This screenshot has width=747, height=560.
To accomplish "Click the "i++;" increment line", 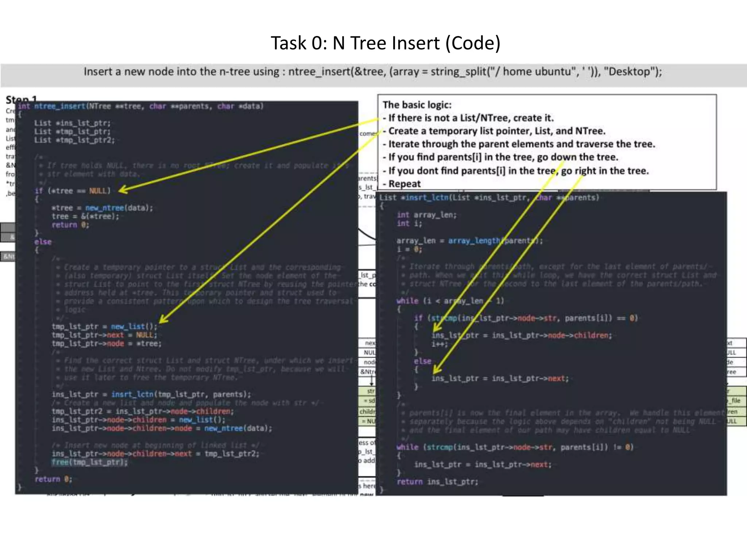I will click(x=440, y=344).
